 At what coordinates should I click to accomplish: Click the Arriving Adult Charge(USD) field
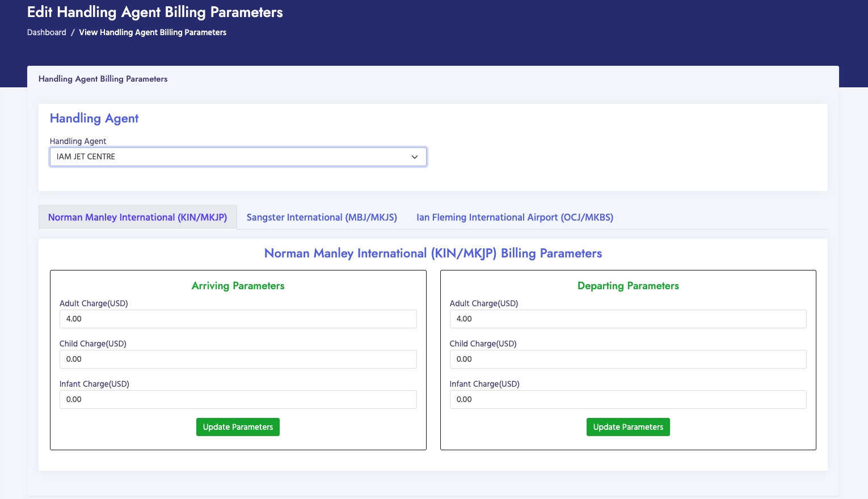(238, 319)
